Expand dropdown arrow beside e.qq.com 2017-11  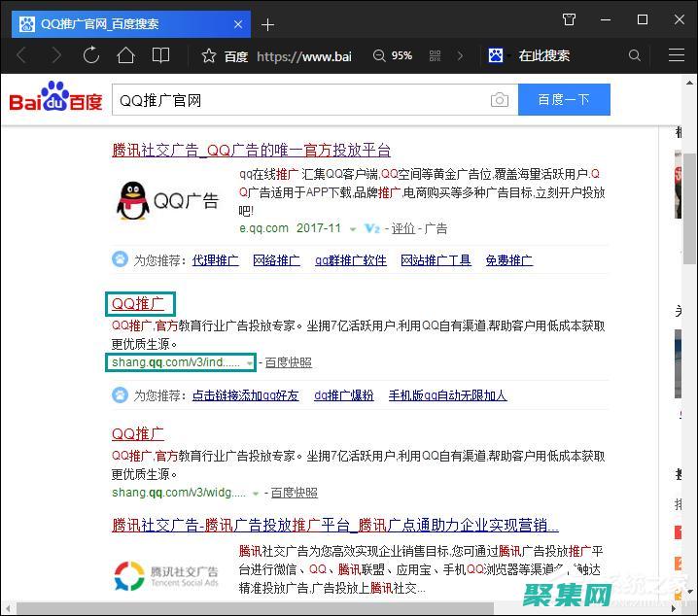point(352,229)
